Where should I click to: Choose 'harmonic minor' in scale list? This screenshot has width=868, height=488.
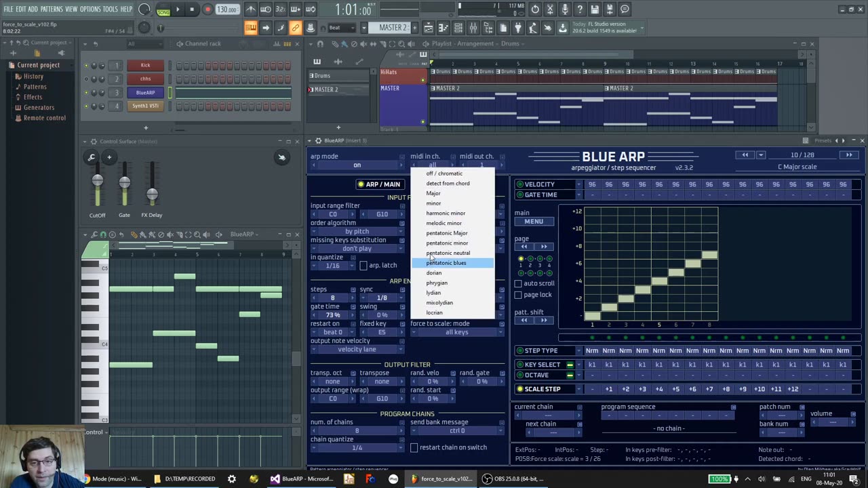453,213
